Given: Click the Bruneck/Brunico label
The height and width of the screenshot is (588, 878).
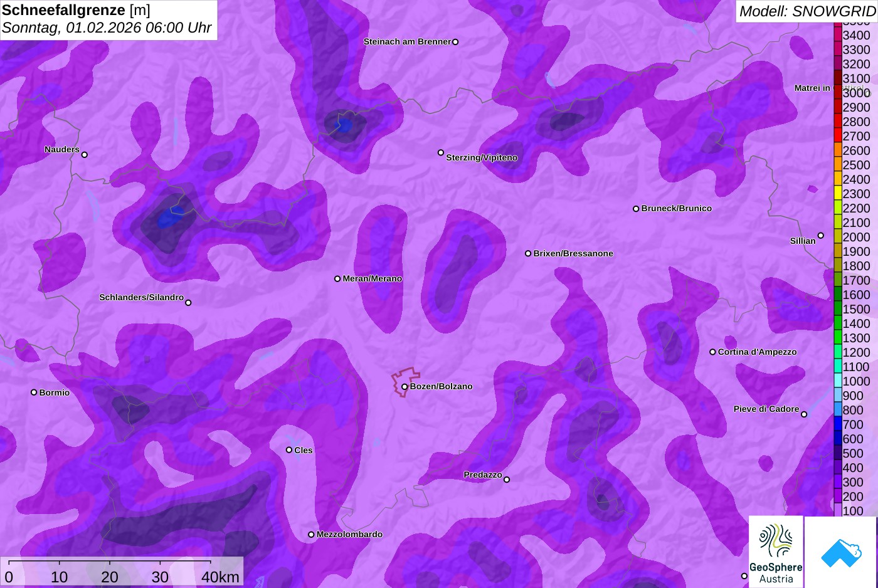Looking at the screenshot, I should click(677, 208).
